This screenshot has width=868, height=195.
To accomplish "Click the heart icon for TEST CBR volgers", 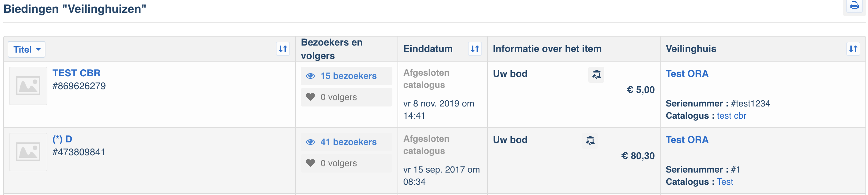I will [310, 97].
